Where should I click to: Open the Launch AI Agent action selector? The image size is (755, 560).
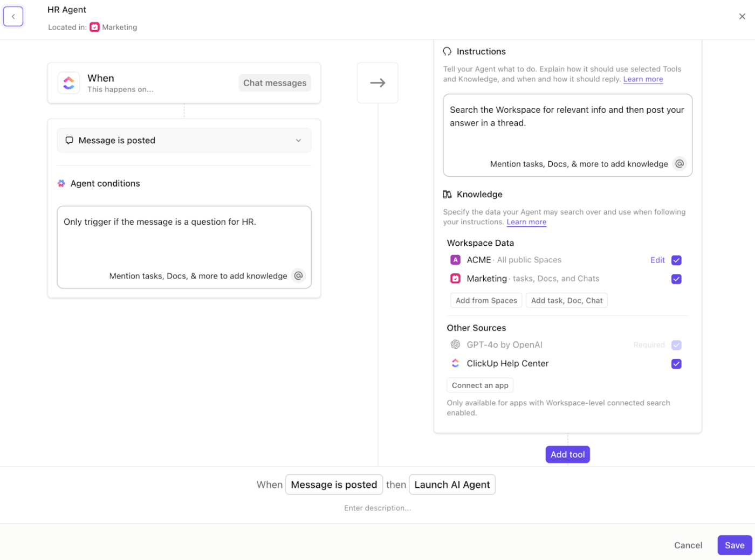pyautogui.click(x=452, y=485)
